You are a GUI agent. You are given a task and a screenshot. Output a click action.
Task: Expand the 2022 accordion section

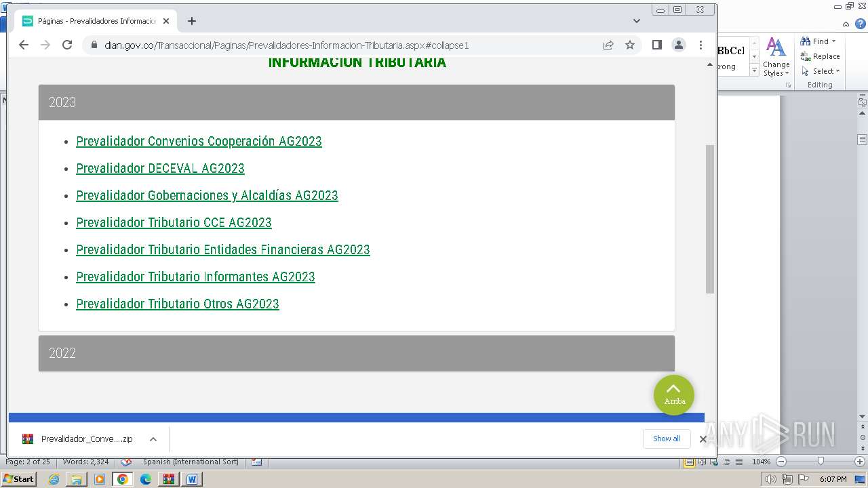click(x=357, y=353)
